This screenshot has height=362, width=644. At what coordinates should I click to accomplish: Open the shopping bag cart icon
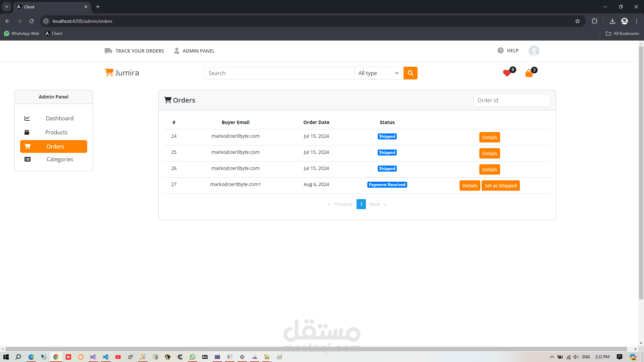pos(529,73)
